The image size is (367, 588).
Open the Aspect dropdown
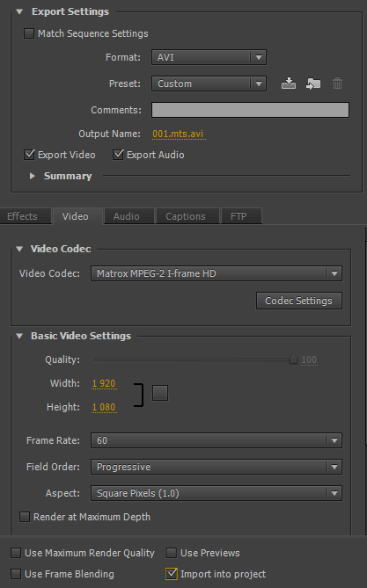[x=217, y=493]
